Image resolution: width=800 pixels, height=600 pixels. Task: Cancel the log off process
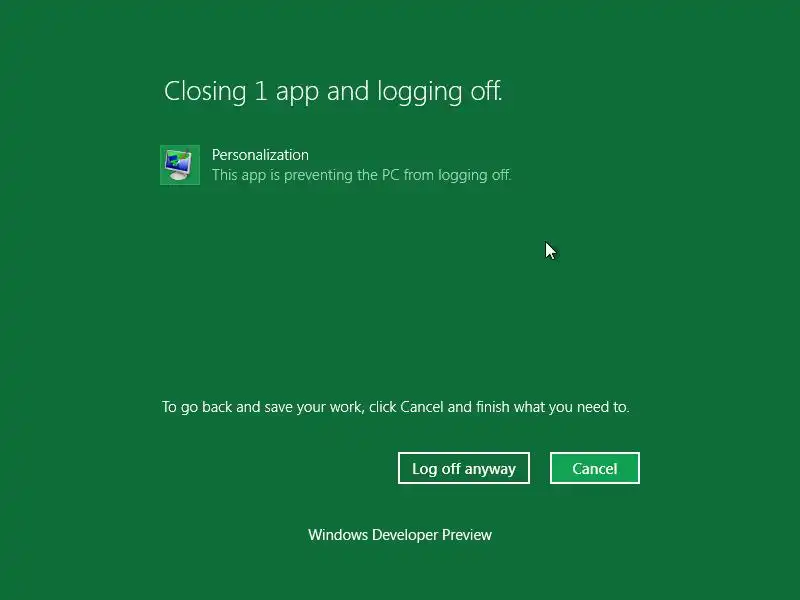[x=595, y=468]
